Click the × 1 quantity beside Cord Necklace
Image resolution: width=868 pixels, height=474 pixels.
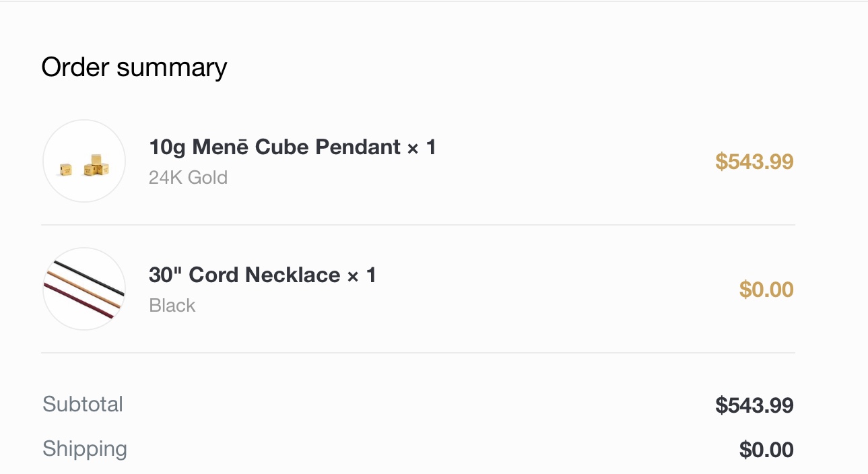(361, 275)
